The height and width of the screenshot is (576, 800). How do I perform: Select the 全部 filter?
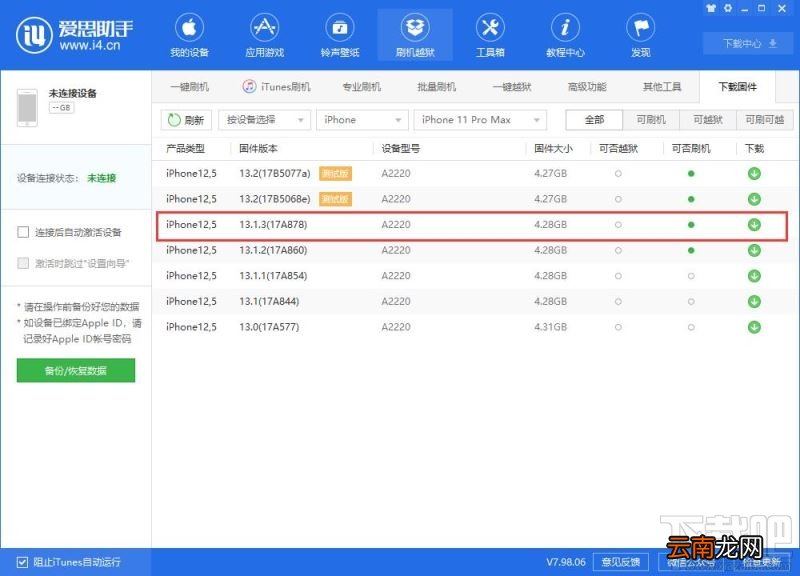point(594,120)
